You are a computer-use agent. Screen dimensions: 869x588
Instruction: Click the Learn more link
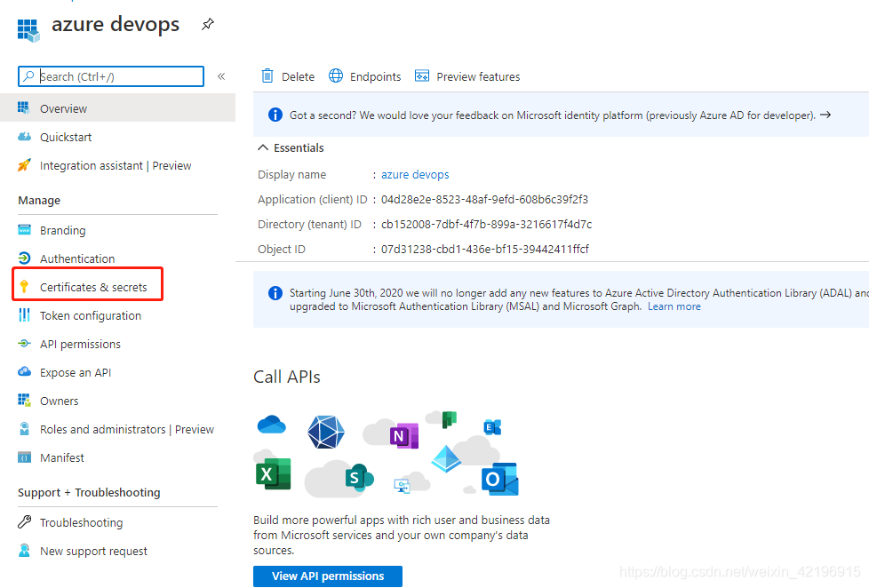tap(674, 306)
